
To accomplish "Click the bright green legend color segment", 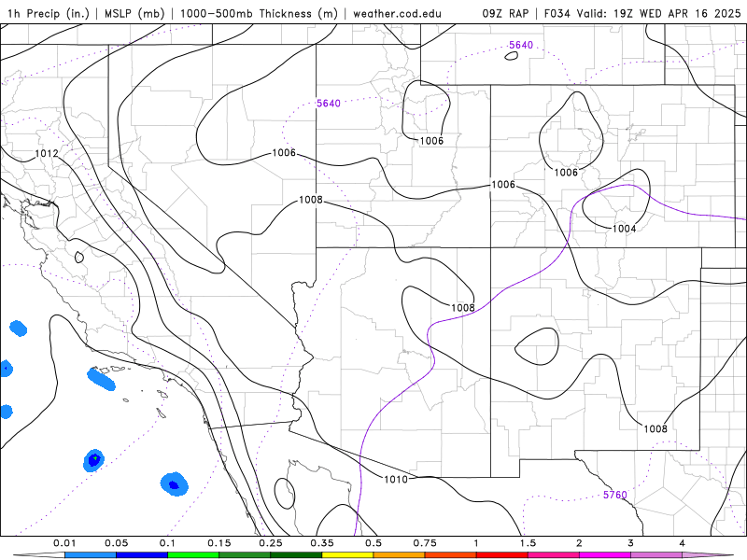I will pos(193,555).
